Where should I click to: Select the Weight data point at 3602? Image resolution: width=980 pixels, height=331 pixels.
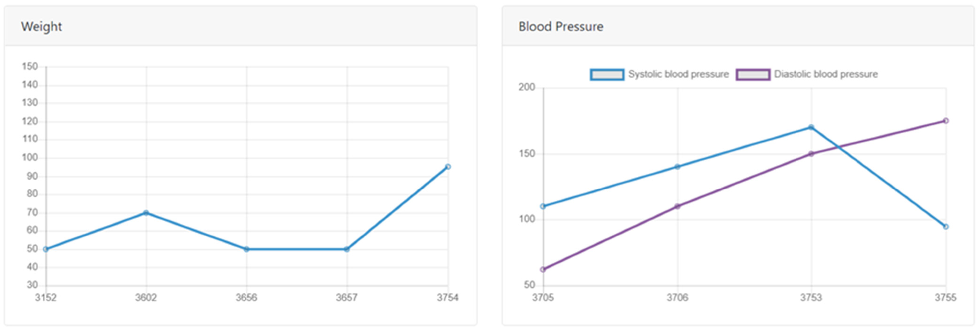tap(146, 213)
